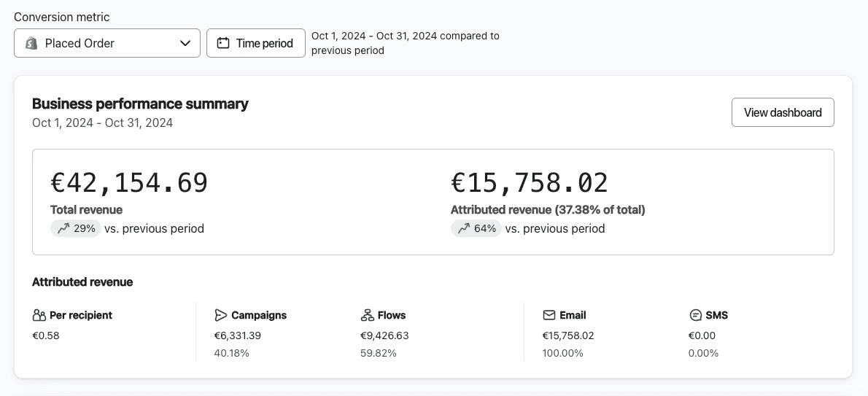Click the Flows diagram icon

367,315
